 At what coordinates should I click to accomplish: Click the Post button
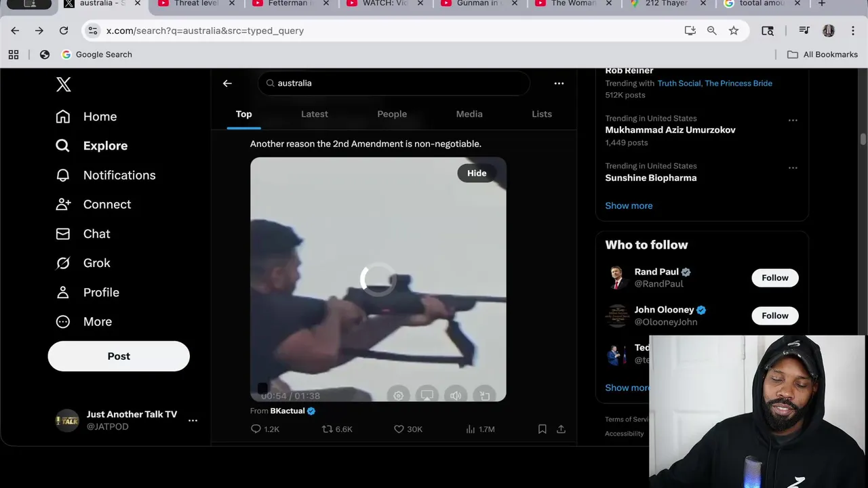click(119, 356)
